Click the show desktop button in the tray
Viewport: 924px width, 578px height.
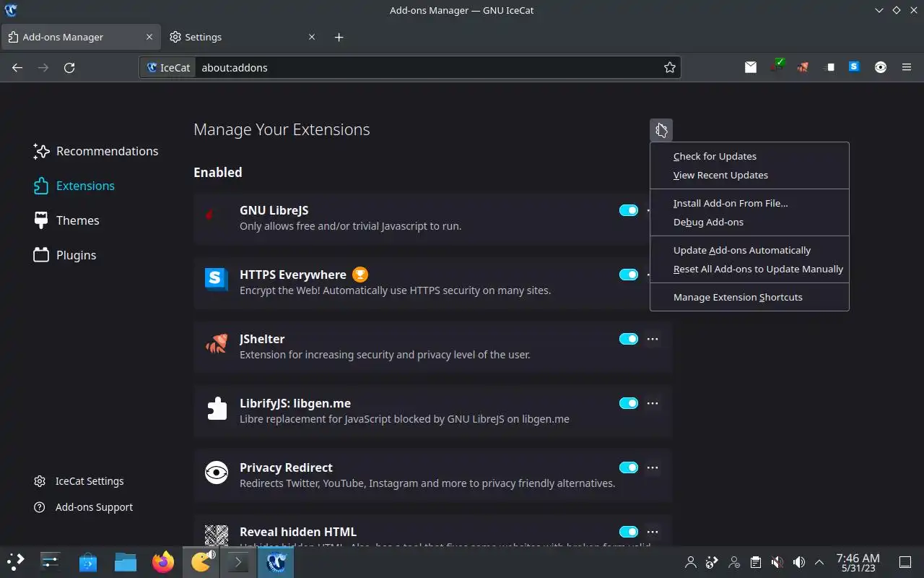tap(905, 562)
